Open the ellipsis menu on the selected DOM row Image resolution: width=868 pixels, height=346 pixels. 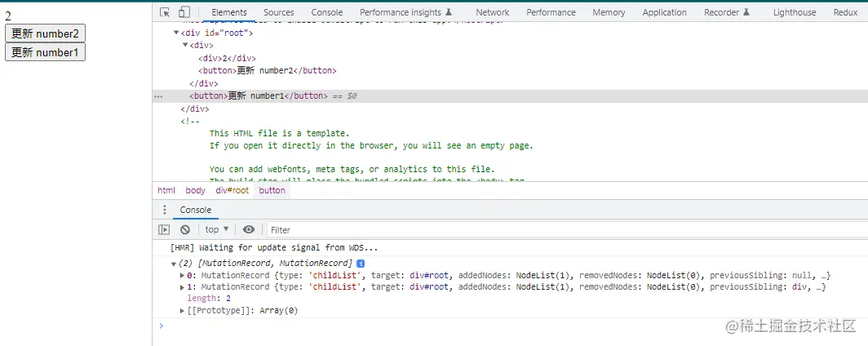[x=158, y=95]
